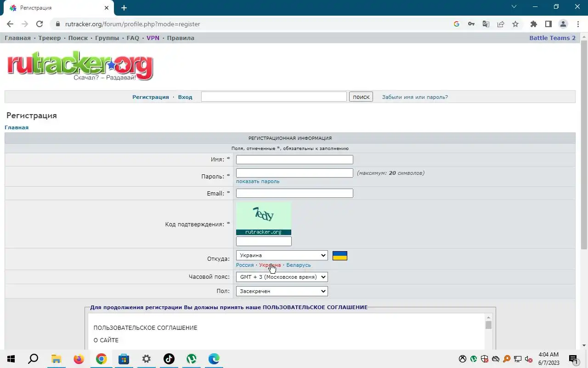Image resolution: width=588 pixels, height=368 pixels.
Task: Open FAQ in the top menu
Action: (133, 38)
